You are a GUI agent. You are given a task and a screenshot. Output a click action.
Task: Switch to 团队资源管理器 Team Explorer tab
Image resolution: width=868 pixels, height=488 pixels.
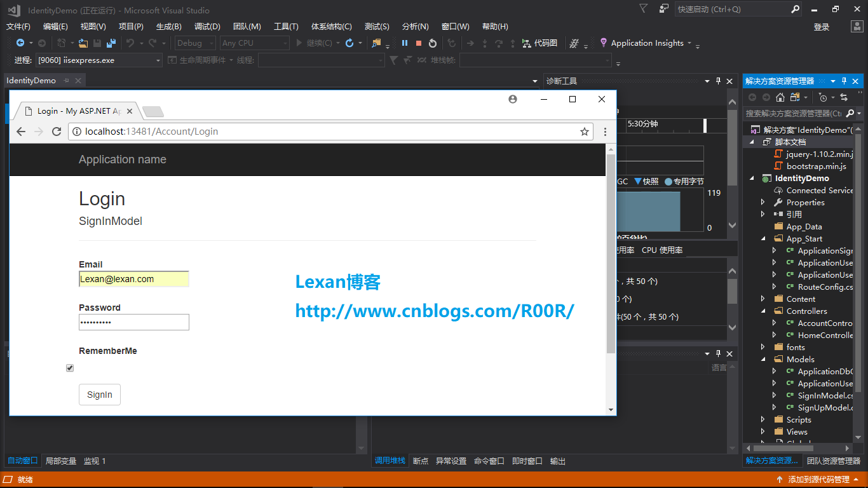coord(834,461)
